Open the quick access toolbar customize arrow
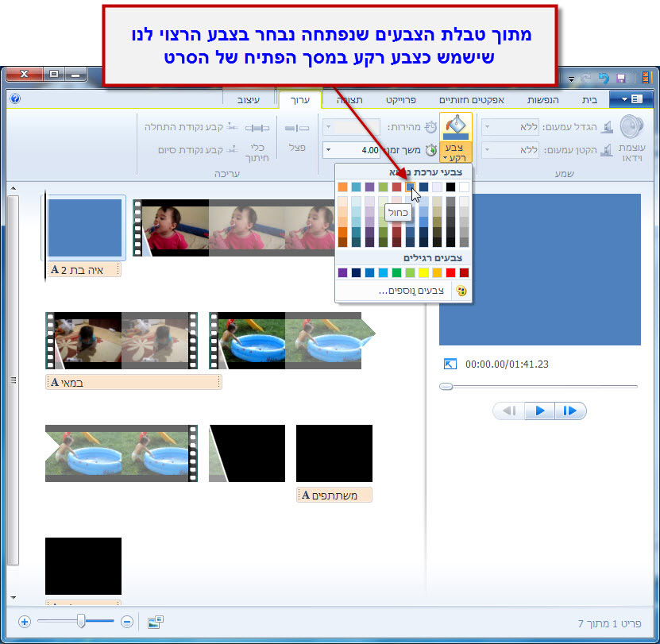Screen dimensions: 660x644 click(x=571, y=79)
